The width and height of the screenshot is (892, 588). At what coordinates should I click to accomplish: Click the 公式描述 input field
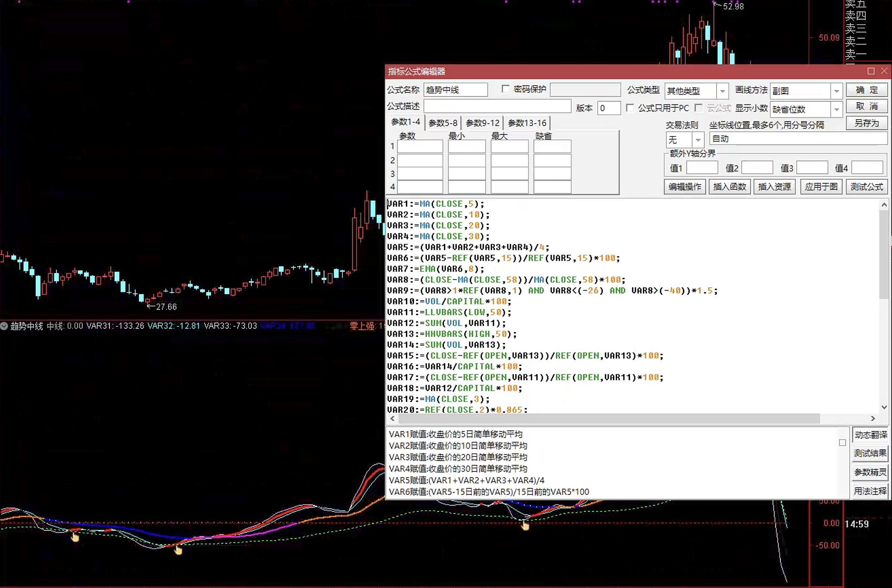[497, 106]
